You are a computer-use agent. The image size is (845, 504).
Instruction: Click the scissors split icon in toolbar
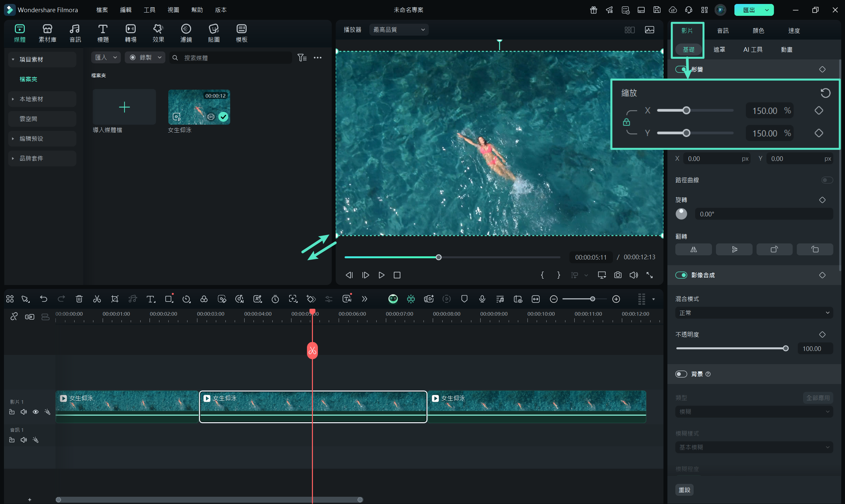tap(97, 299)
